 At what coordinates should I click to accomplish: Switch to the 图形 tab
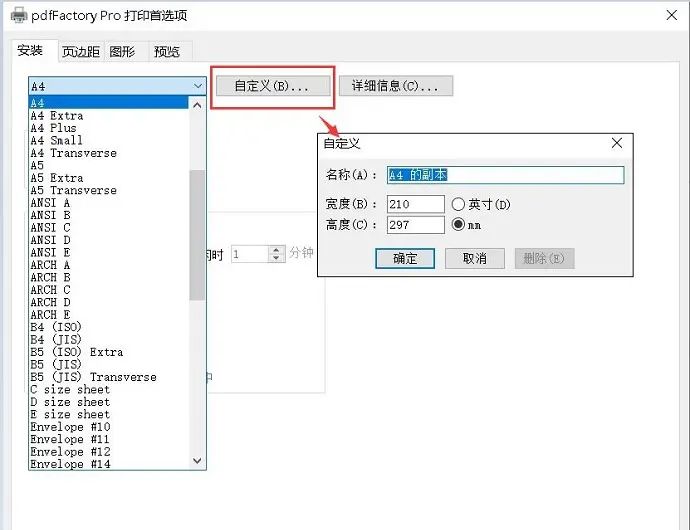point(122,52)
